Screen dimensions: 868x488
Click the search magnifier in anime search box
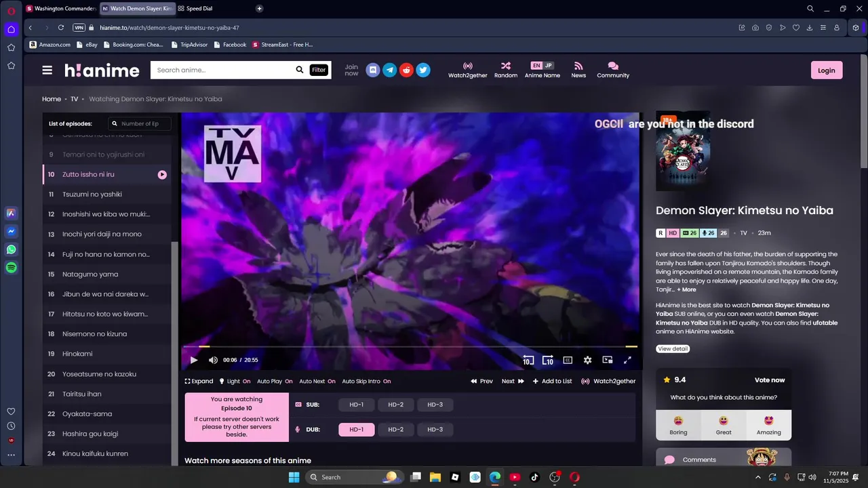click(x=300, y=70)
